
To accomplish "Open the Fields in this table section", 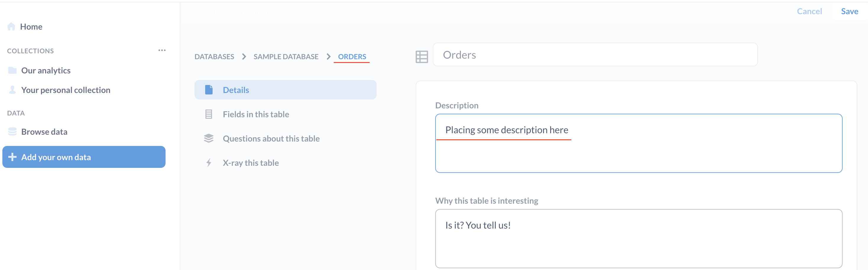I will click(x=256, y=114).
